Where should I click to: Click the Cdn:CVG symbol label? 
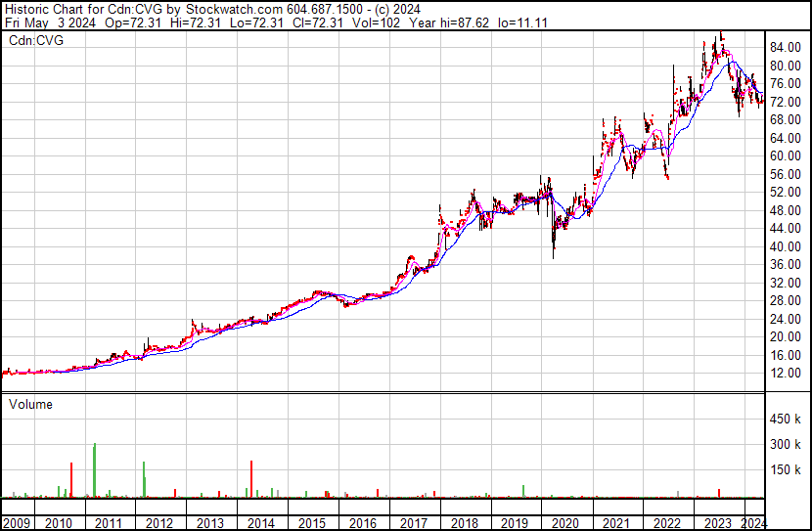36,40
